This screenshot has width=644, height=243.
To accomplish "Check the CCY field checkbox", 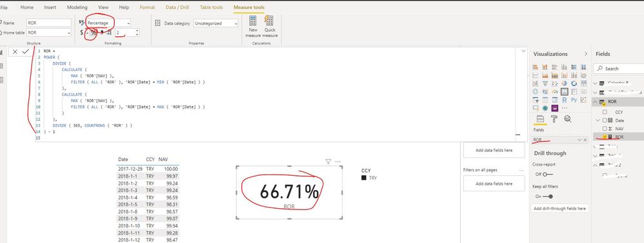I will point(605,112).
